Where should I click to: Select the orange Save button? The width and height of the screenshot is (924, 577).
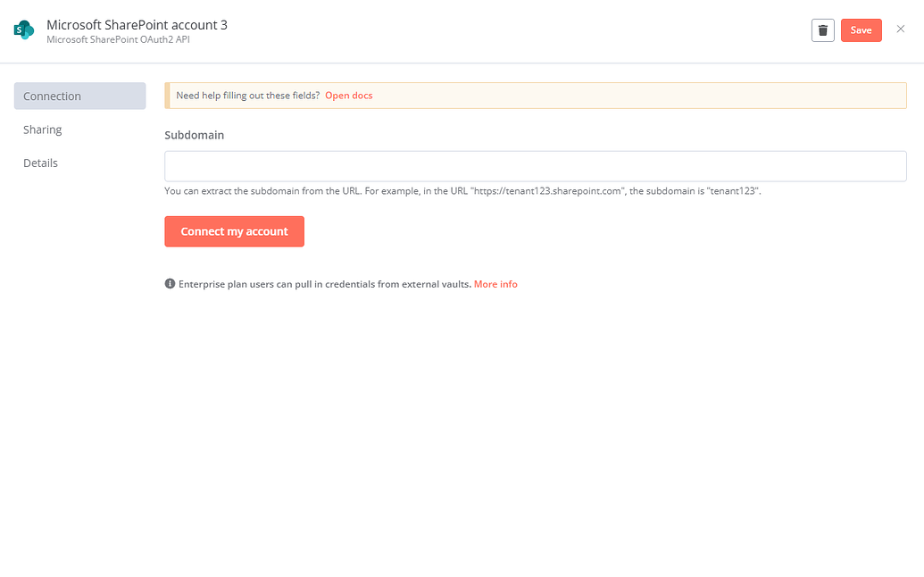pyautogui.click(x=861, y=29)
